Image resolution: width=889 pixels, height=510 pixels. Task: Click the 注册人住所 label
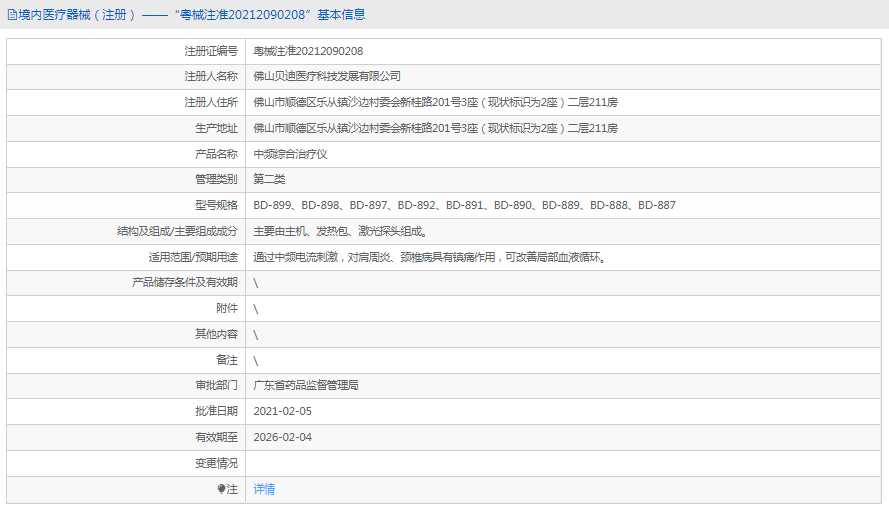[211, 102]
